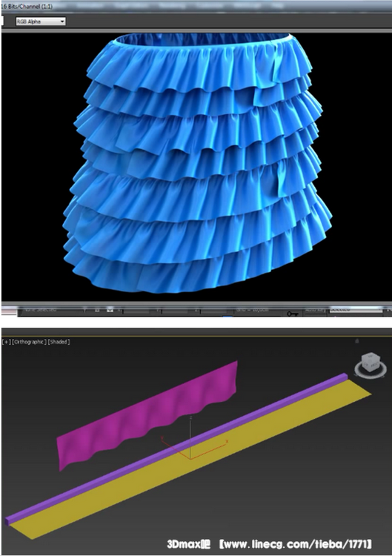Click the [+] viewport menu label
This screenshot has width=392, height=556.
pyautogui.click(x=7, y=342)
